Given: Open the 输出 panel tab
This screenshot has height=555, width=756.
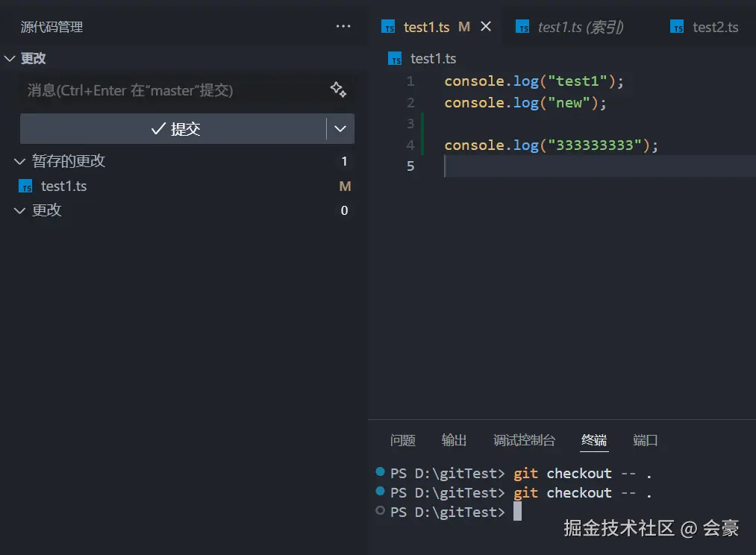Looking at the screenshot, I should point(454,440).
